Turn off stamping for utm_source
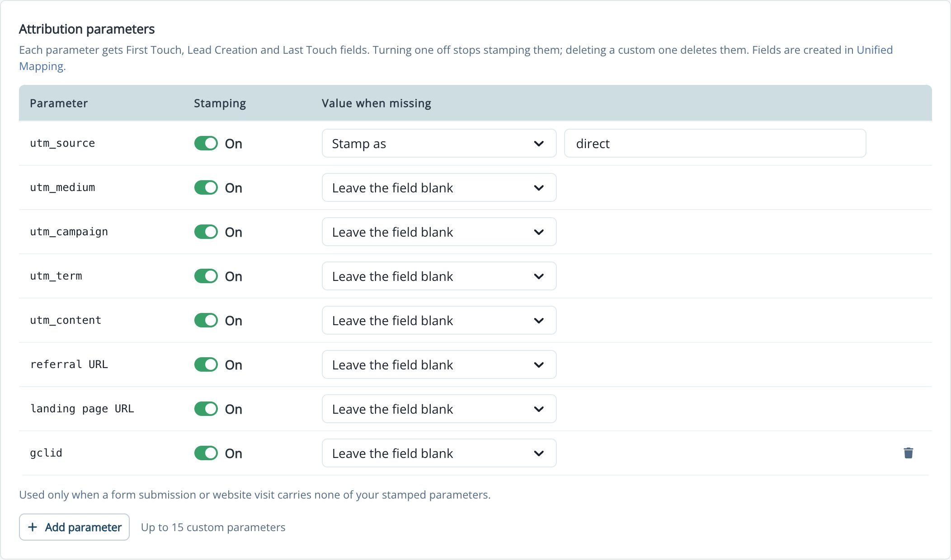 click(x=206, y=144)
